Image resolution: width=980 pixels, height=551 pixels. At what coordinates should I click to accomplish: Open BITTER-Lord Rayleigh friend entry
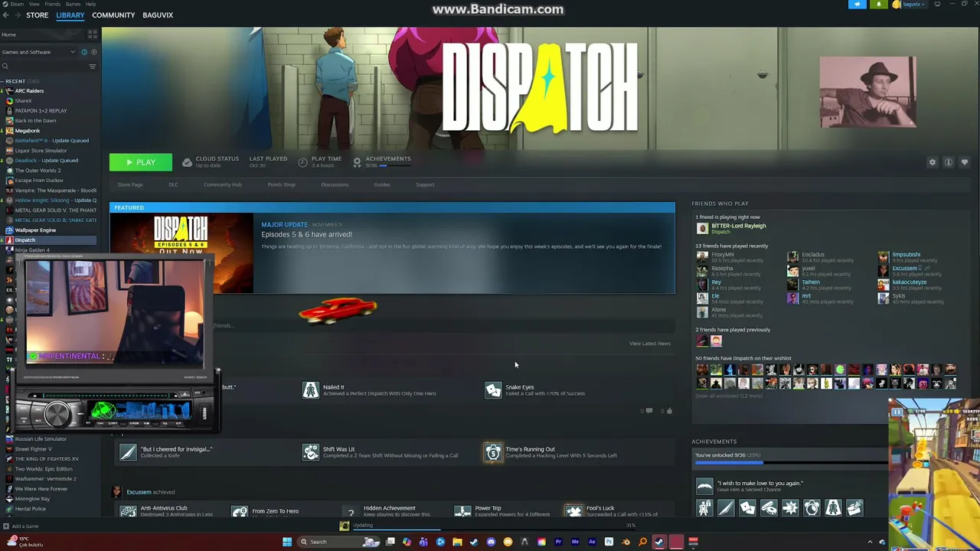pyautogui.click(x=731, y=228)
